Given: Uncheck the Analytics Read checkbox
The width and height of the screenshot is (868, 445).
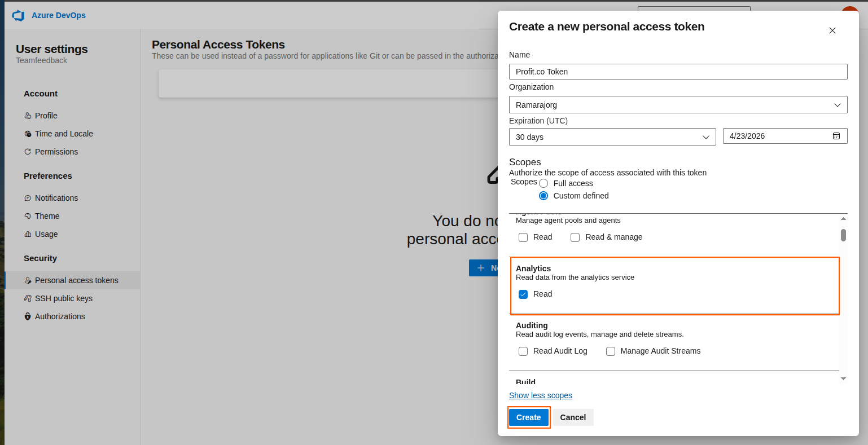Looking at the screenshot, I should [x=523, y=294].
